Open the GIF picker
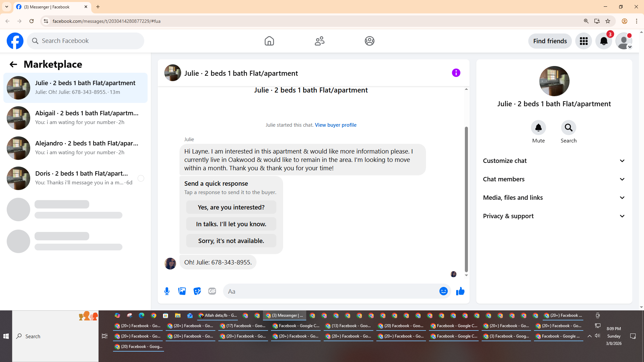This screenshot has height=362, width=644. 212,291
